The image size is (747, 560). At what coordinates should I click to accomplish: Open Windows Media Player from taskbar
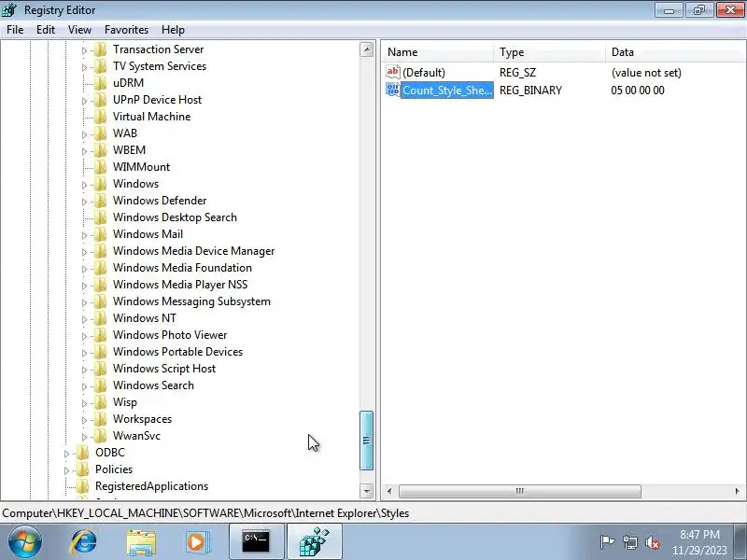197,542
